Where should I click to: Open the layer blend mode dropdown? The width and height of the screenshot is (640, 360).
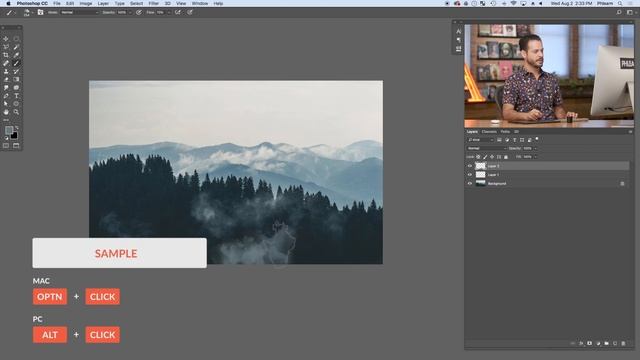point(487,148)
